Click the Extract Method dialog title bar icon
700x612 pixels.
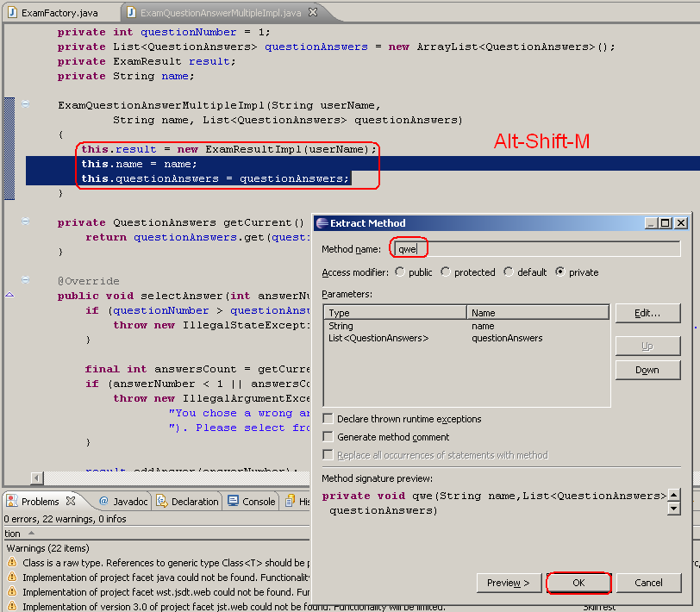tap(320, 222)
